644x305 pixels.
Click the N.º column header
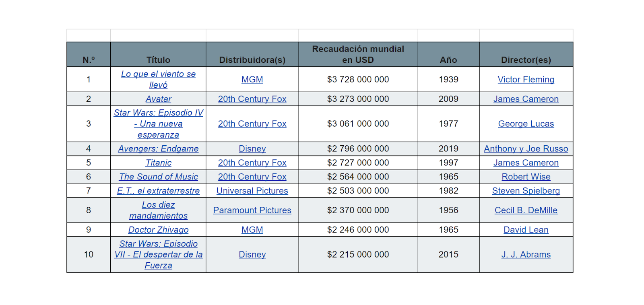pos(89,54)
